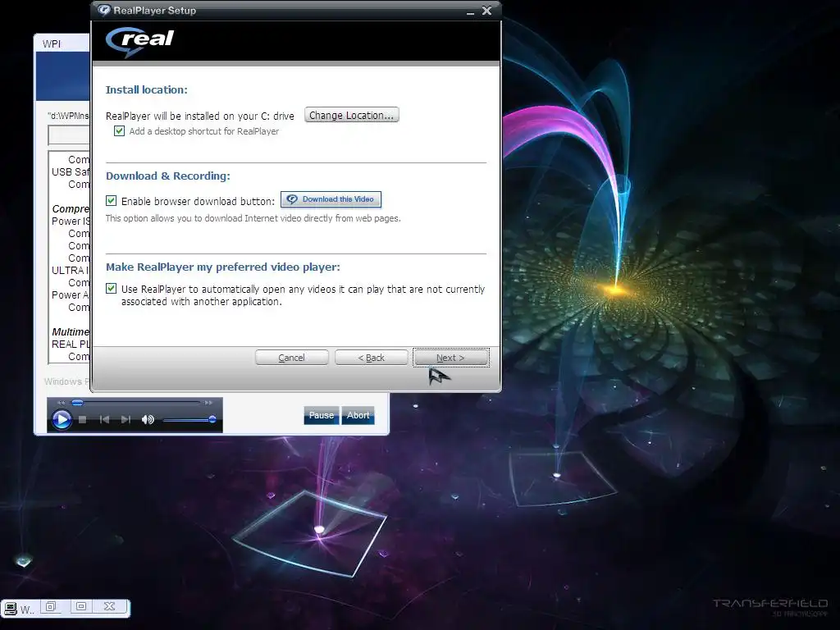Viewport: 840px width, 630px height.
Task: Click the 'Download & Recording:' heading
Action: pyautogui.click(x=167, y=176)
